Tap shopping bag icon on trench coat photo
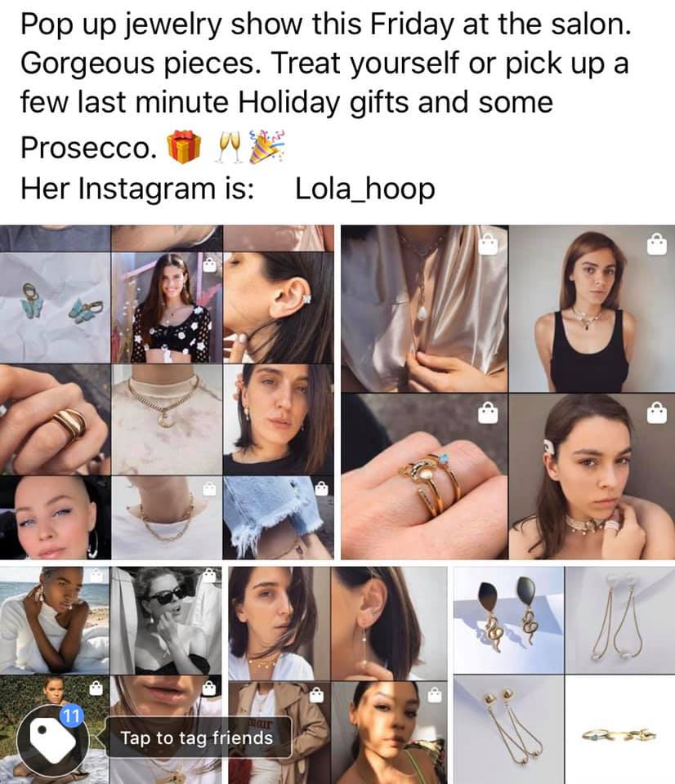 pos(315,694)
